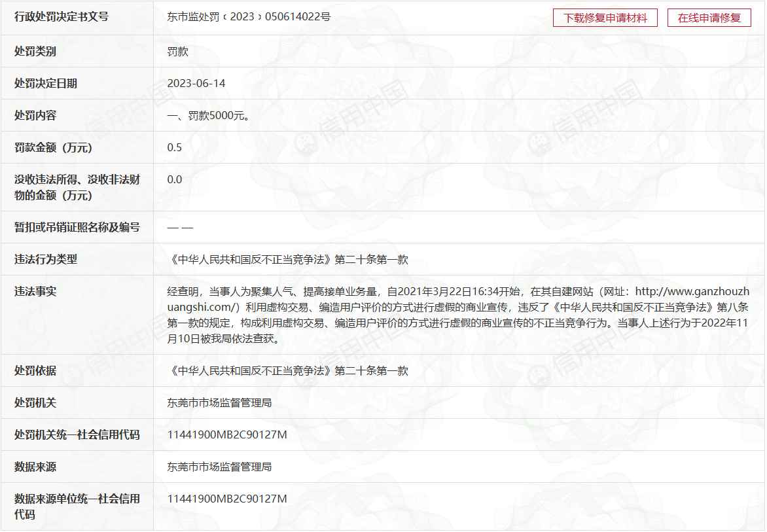Click 东莞市市场监督管理局 in the 数据来源 row
The image size is (767, 532).
pos(219,467)
